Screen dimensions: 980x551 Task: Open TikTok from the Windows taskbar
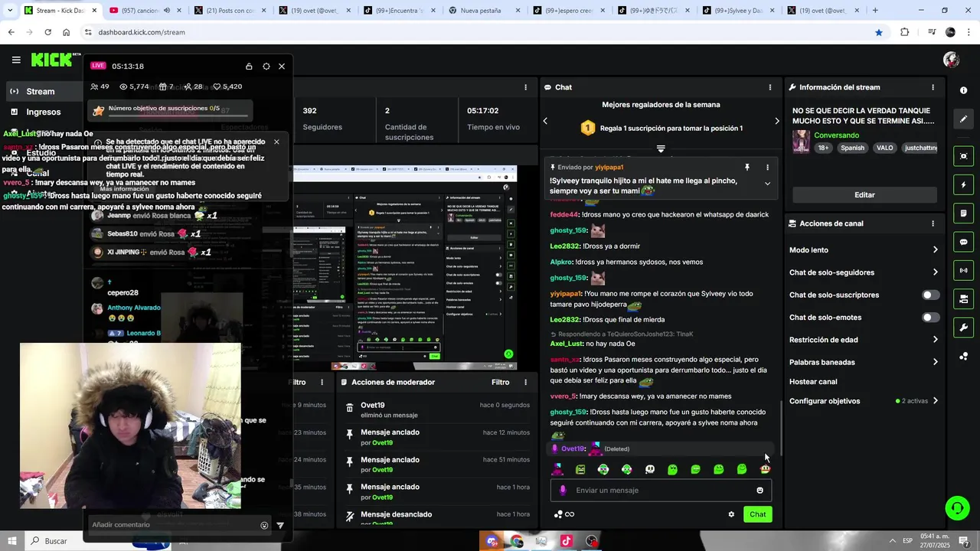pos(567,541)
